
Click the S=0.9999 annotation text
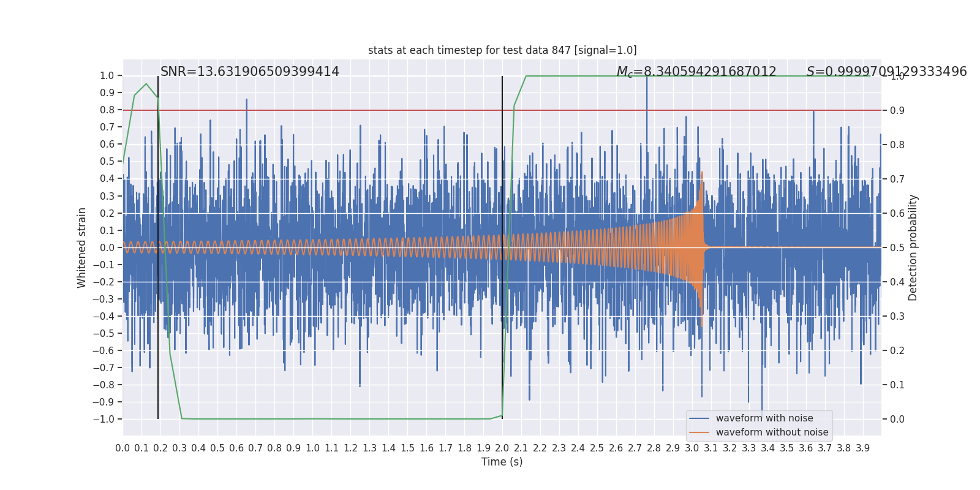886,72
